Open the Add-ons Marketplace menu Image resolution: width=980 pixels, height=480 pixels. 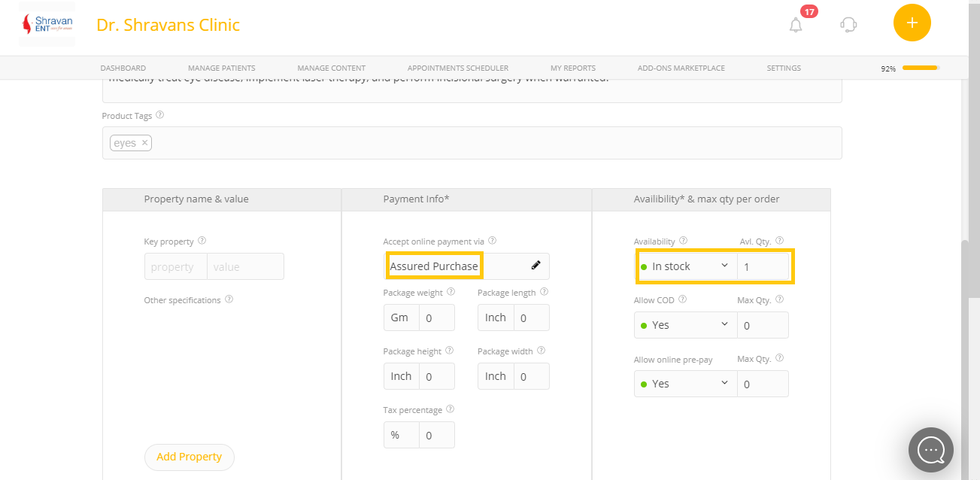pyautogui.click(x=681, y=68)
